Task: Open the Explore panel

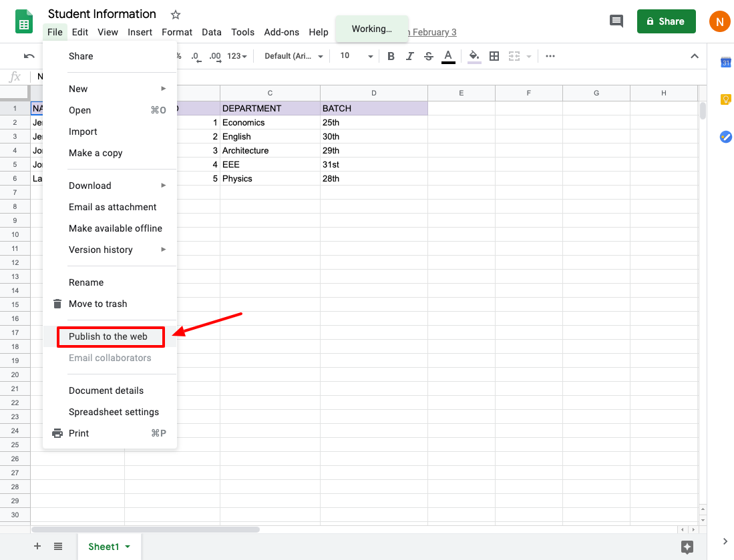Action: pyautogui.click(x=687, y=547)
